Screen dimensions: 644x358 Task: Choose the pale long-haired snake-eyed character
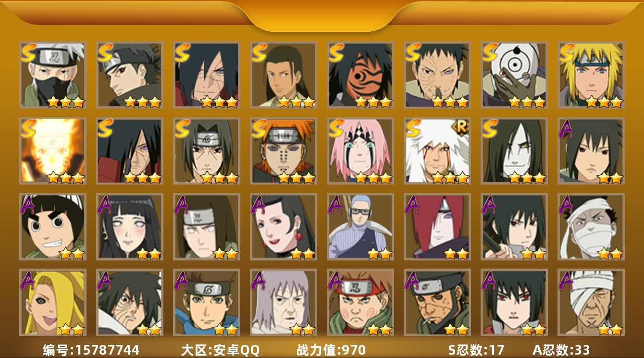(x=514, y=151)
